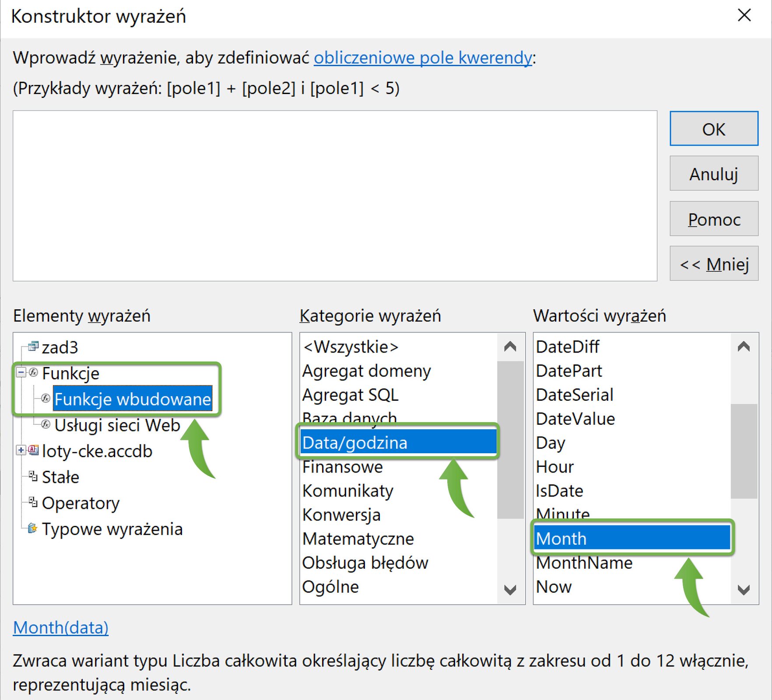Click the Funkcje folder function icon

click(x=33, y=373)
